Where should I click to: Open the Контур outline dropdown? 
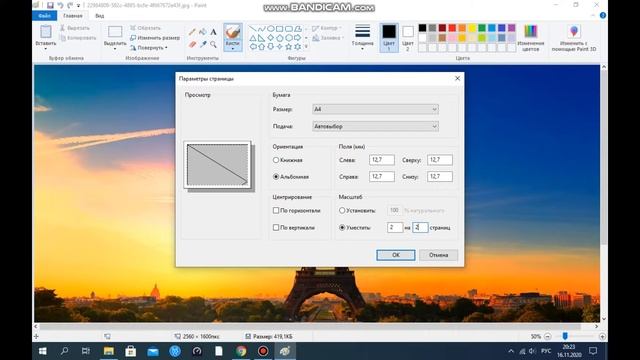point(327,28)
